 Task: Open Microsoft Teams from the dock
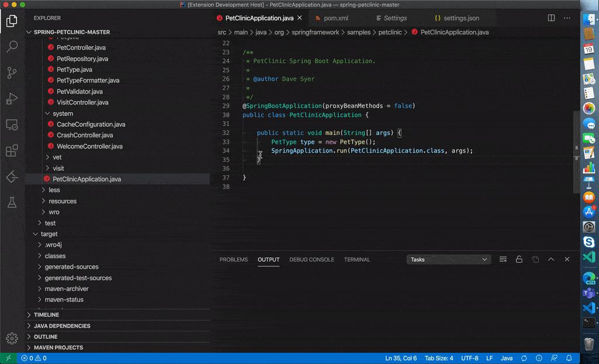click(x=588, y=293)
